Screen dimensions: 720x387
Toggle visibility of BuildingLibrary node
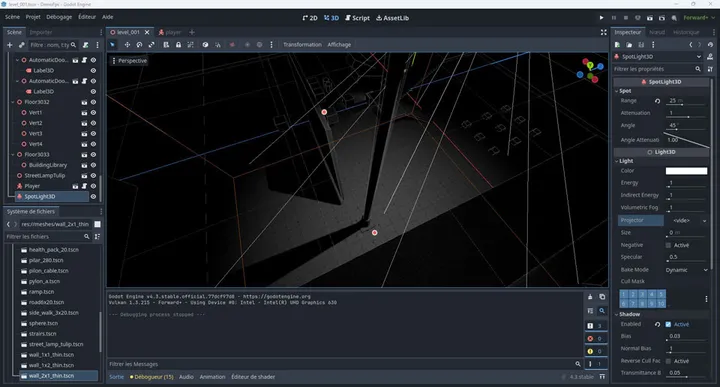point(93,165)
